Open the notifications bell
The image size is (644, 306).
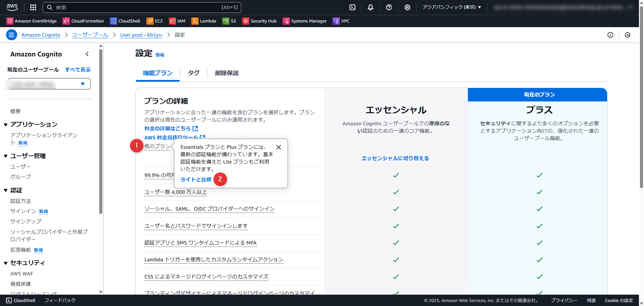click(x=371, y=7)
